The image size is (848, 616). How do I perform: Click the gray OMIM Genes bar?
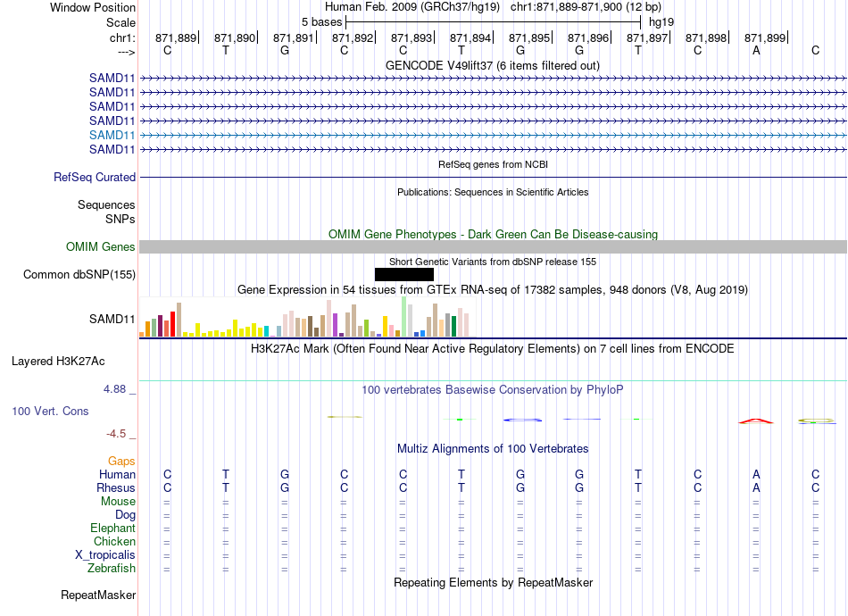pos(494,246)
